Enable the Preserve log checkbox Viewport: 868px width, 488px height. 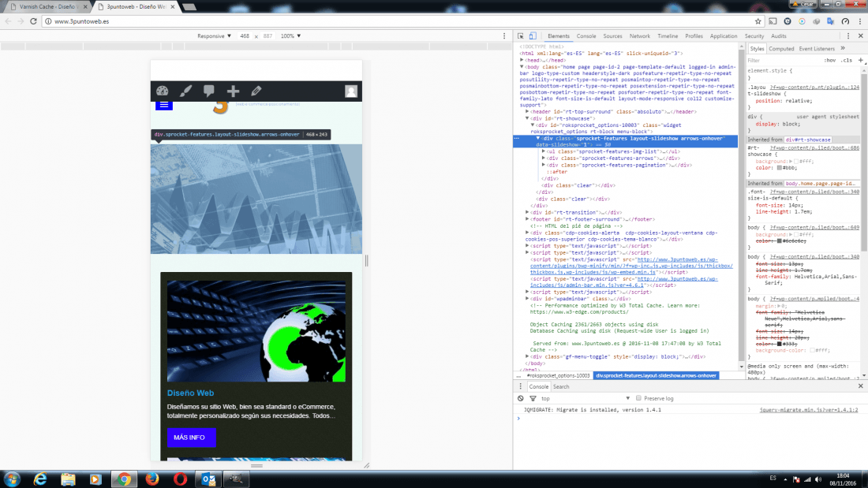point(638,398)
